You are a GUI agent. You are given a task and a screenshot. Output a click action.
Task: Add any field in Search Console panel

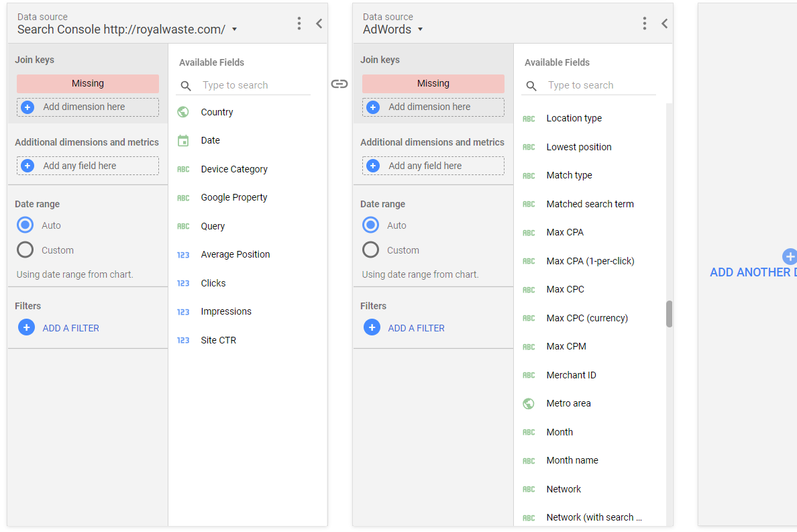click(x=88, y=166)
